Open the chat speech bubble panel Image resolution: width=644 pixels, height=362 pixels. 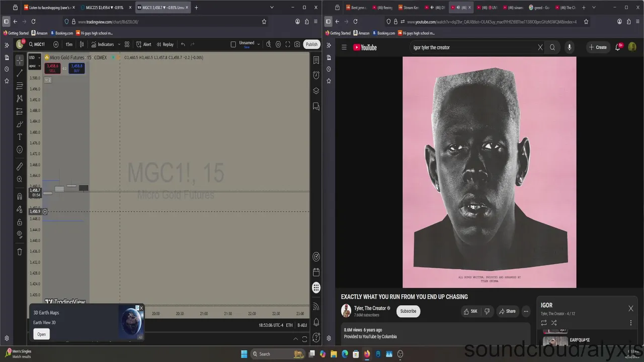(x=316, y=107)
